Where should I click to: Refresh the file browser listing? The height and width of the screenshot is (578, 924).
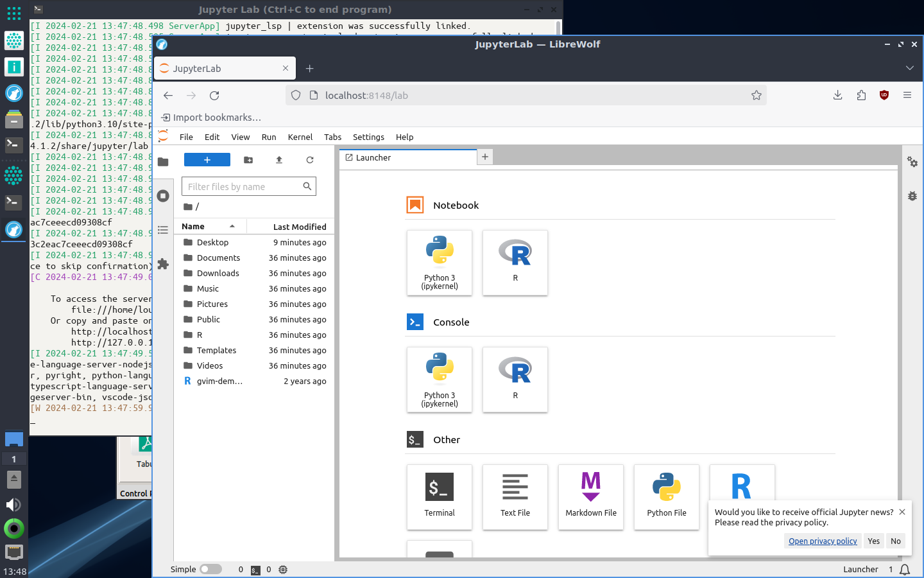coord(310,160)
